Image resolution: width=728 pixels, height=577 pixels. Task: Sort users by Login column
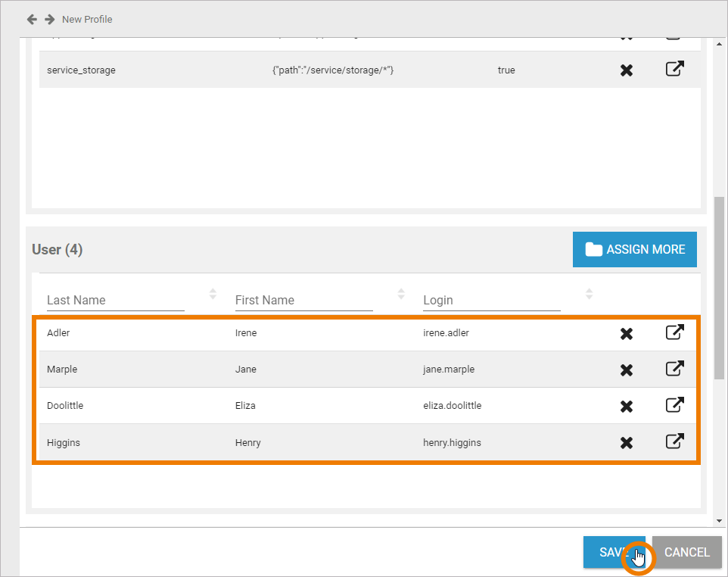(x=589, y=294)
